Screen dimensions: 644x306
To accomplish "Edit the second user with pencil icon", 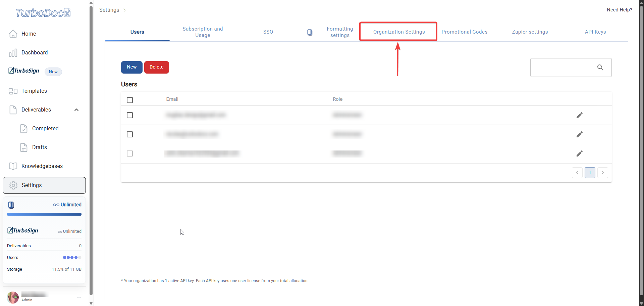I will 579,134.
